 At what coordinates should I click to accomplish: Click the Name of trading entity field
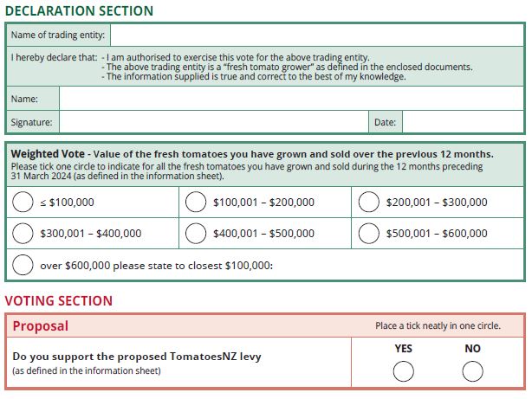tap(316, 35)
